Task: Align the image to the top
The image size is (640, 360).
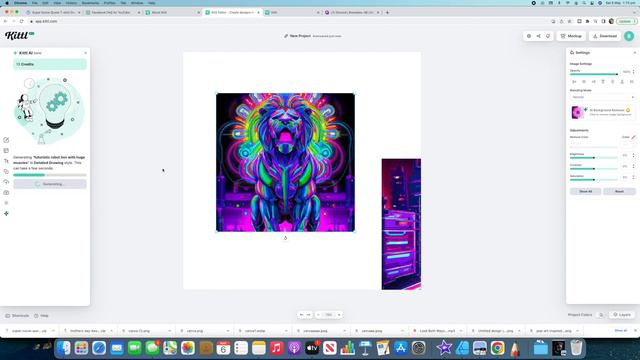Action: point(603,82)
